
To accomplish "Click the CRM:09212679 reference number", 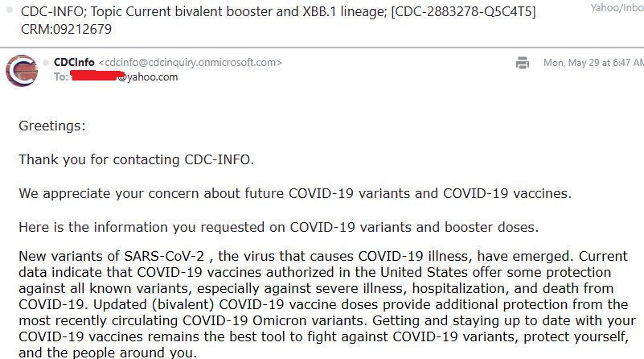I will (x=66, y=30).
